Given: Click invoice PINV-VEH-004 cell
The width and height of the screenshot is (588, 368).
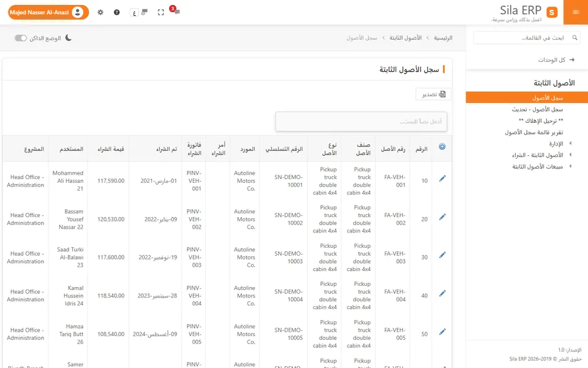Looking at the screenshot, I should click(x=194, y=296).
